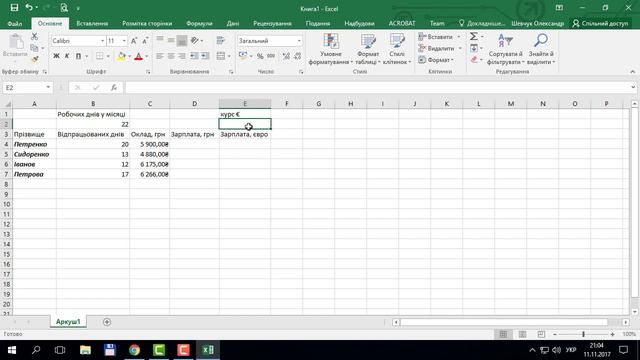Click the Wrap Text icon
This screenshot has height=360, width=640.
(x=221, y=40)
